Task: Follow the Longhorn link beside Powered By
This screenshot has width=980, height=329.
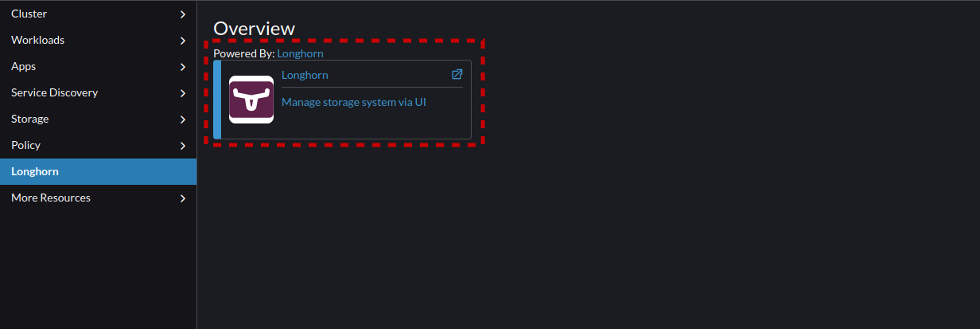Action: click(x=301, y=53)
